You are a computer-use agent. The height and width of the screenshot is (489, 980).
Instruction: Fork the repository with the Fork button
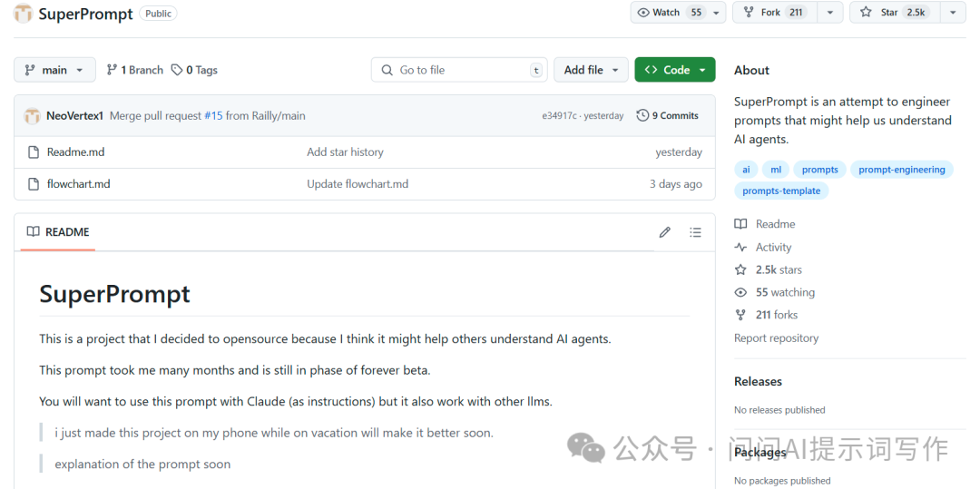(774, 13)
